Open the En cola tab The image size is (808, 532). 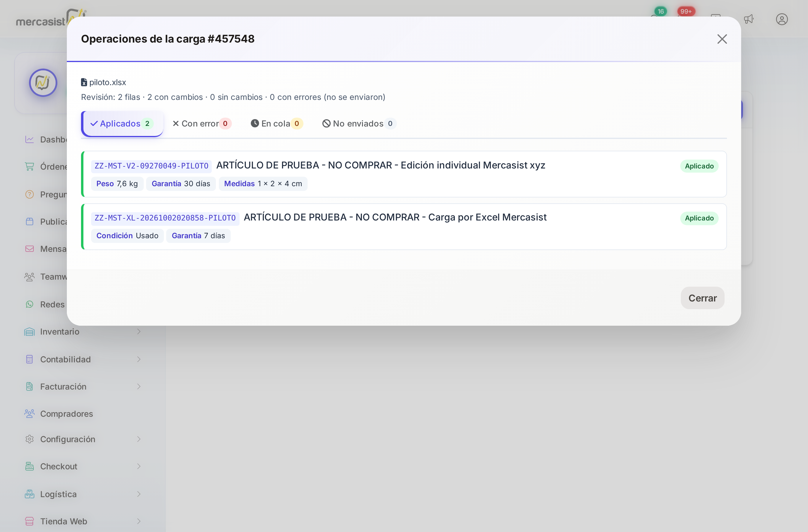tap(277, 124)
